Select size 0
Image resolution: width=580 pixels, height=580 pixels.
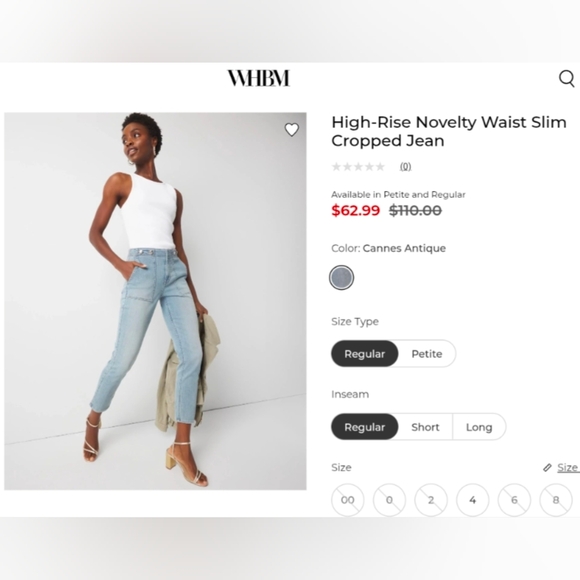[389, 500]
